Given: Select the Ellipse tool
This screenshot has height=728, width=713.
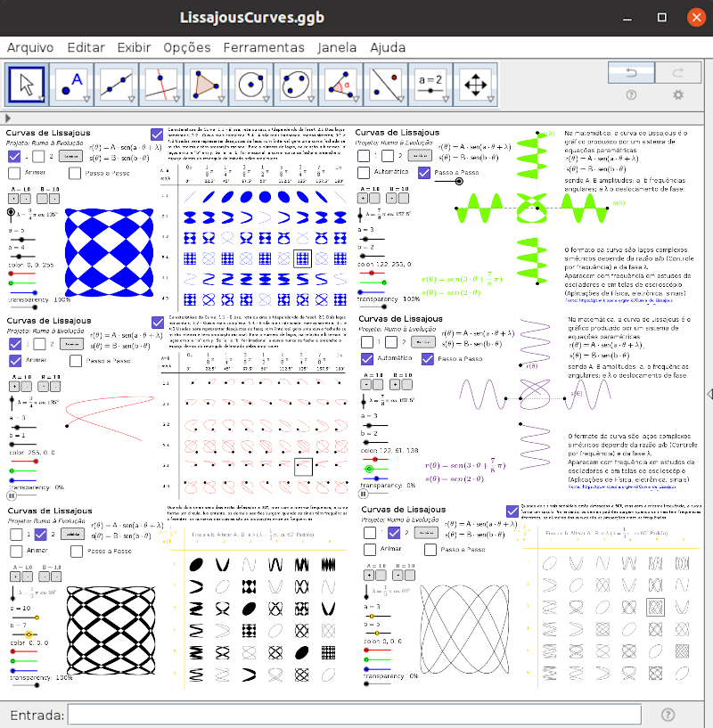Looking at the screenshot, I should (x=296, y=85).
